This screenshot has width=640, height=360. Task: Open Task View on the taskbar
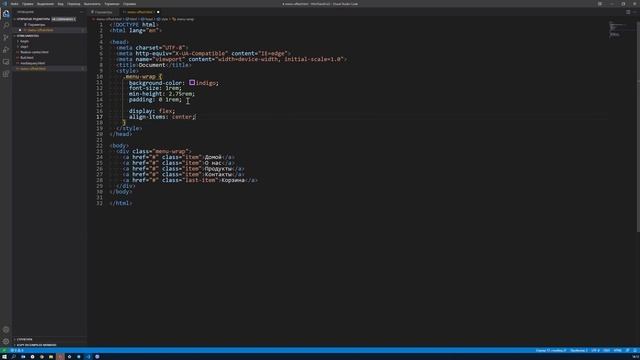(x=23, y=357)
